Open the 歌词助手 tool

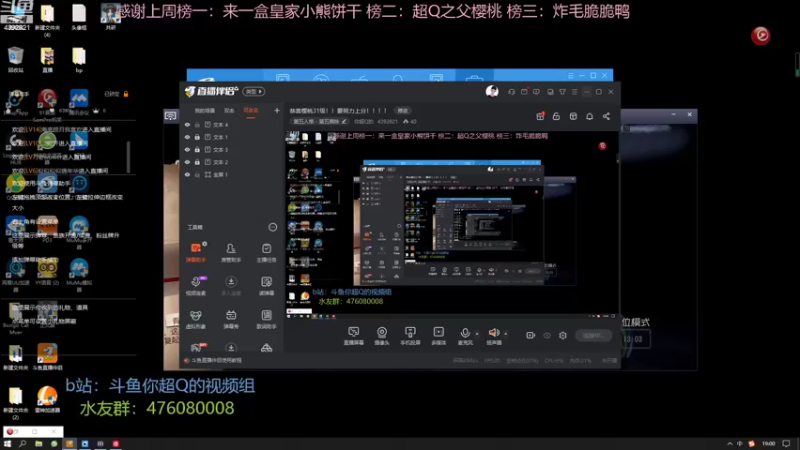point(266,319)
